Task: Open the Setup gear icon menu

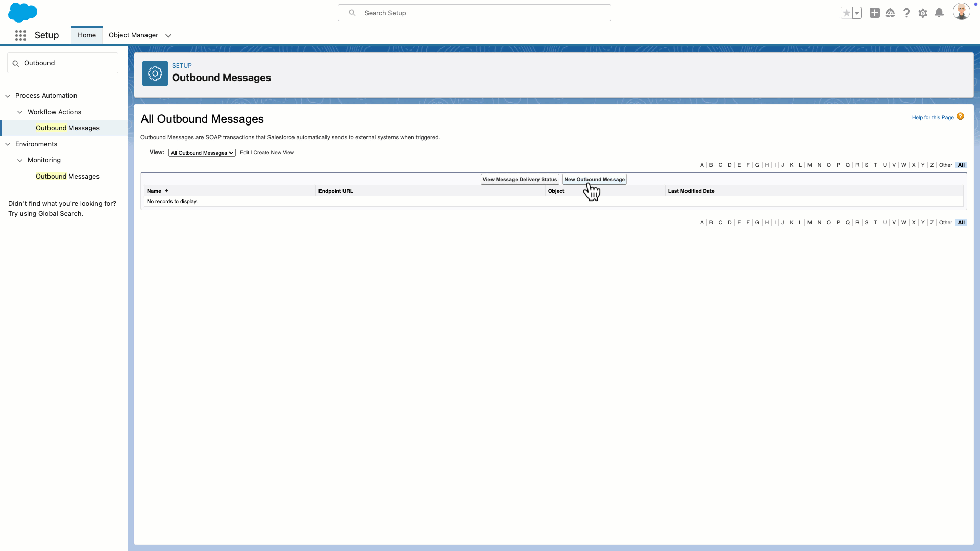Action: [x=922, y=13]
